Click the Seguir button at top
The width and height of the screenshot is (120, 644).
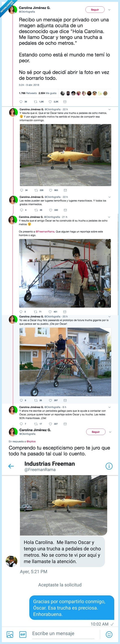pyautogui.click(x=95, y=10)
